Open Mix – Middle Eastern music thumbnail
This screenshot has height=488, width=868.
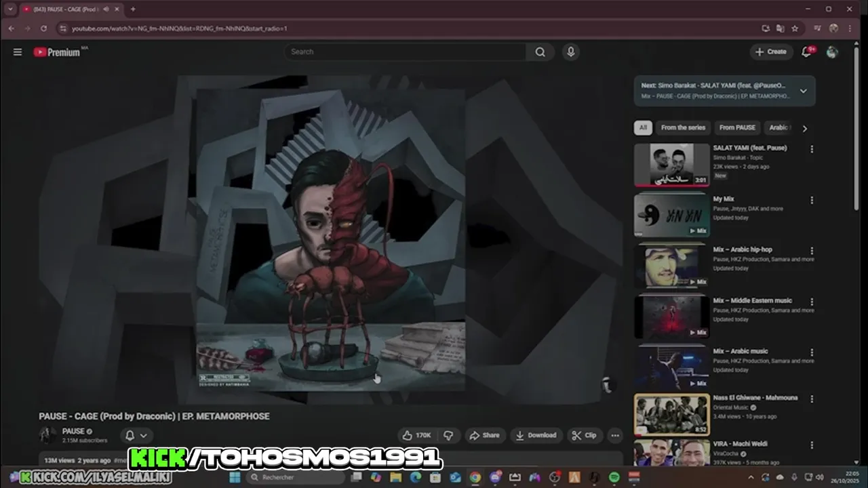point(671,317)
